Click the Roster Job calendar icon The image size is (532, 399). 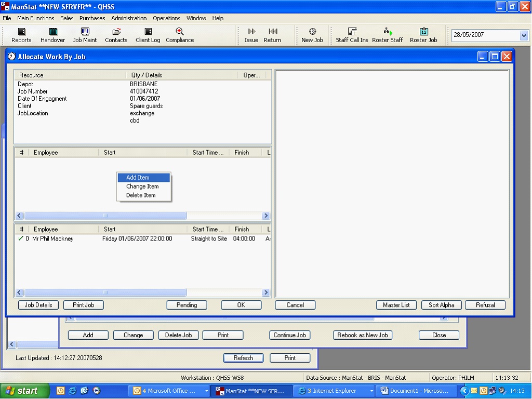pyautogui.click(x=423, y=32)
